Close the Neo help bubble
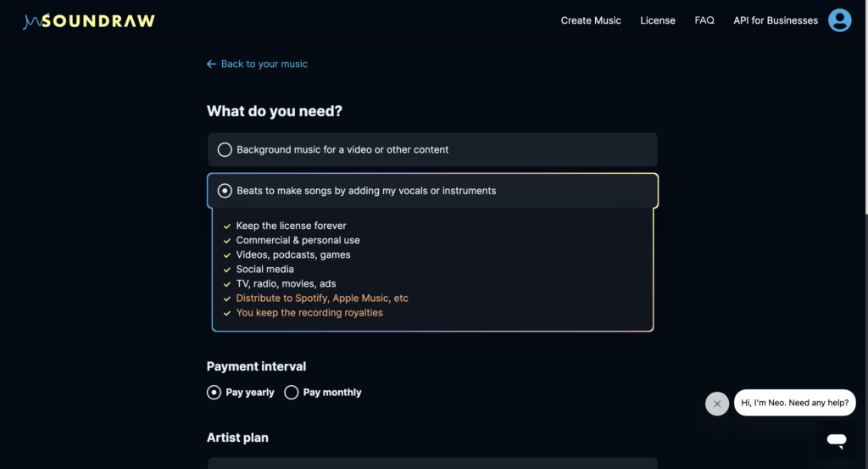Screen dimensions: 868x469 click(717, 404)
